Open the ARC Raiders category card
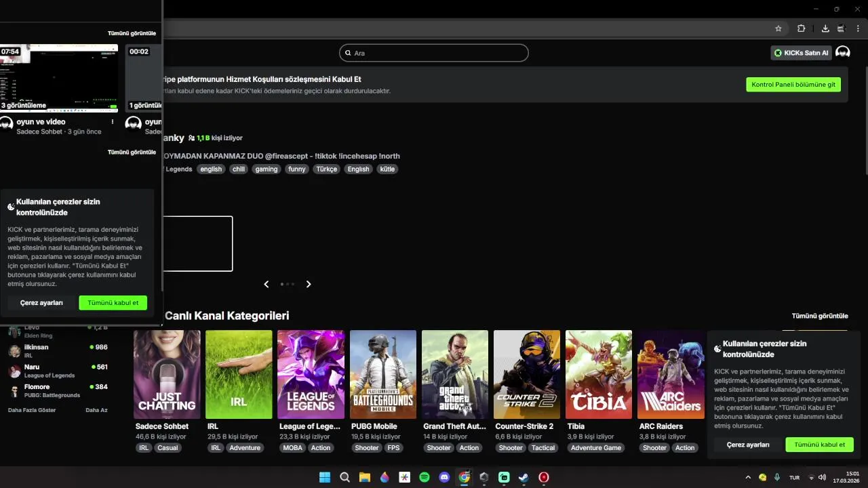 [x=671, y=374]
